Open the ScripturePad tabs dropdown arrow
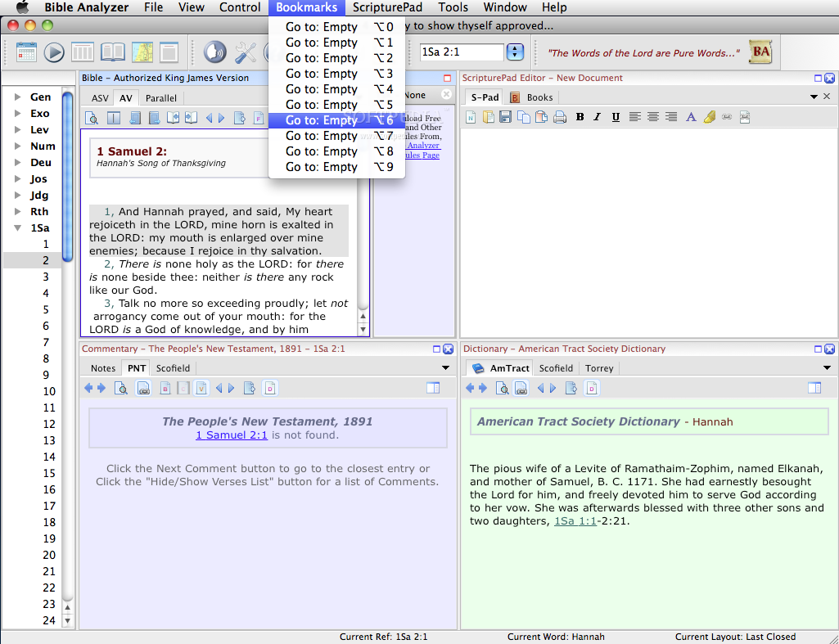The image size is (839, 644). [814, 97]
